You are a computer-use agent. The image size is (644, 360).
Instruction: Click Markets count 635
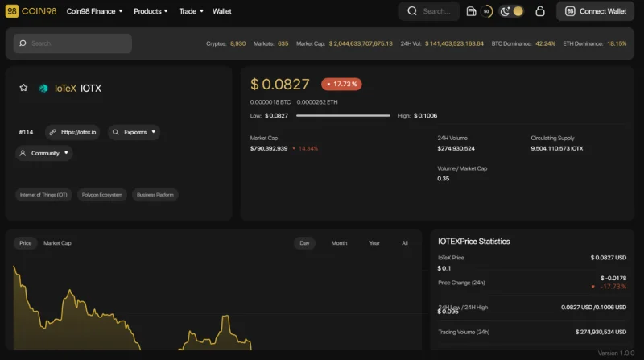coord(283,43)
